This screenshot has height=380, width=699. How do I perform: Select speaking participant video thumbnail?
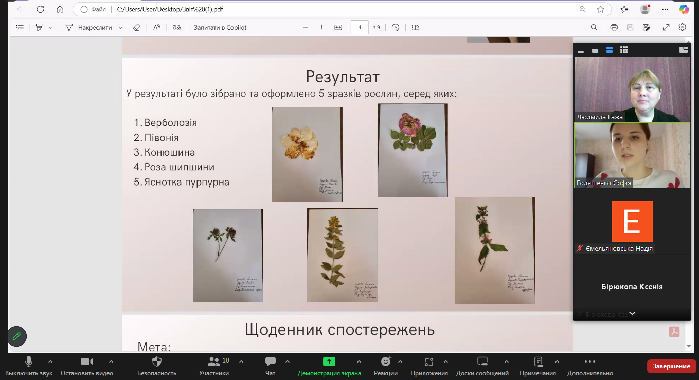click(632, 155)
